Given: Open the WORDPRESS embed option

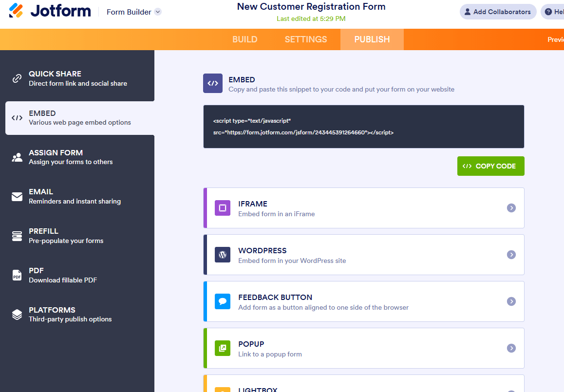Looking at the screenshot, I should coord(364,255).
